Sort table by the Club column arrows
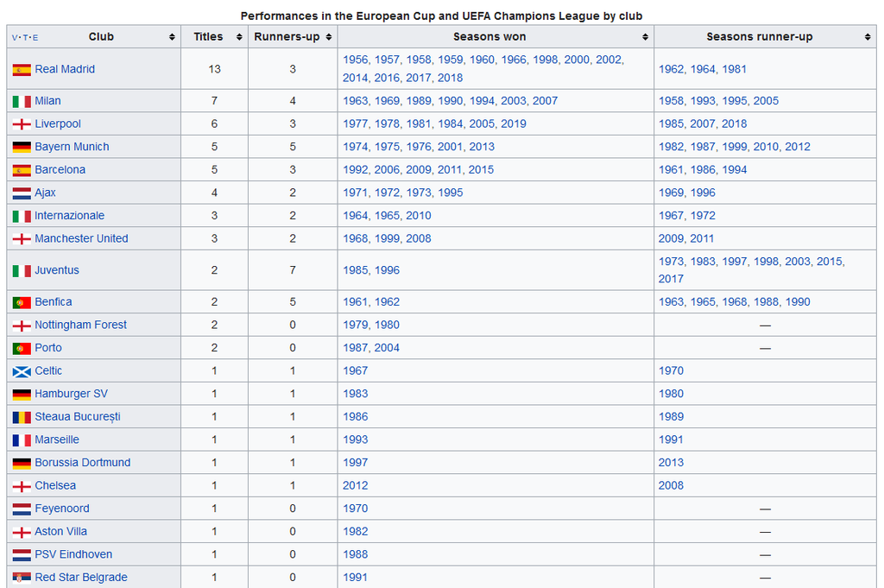This screenshot has width=884, height=588. pyautogui.click(x=172, y=37)
